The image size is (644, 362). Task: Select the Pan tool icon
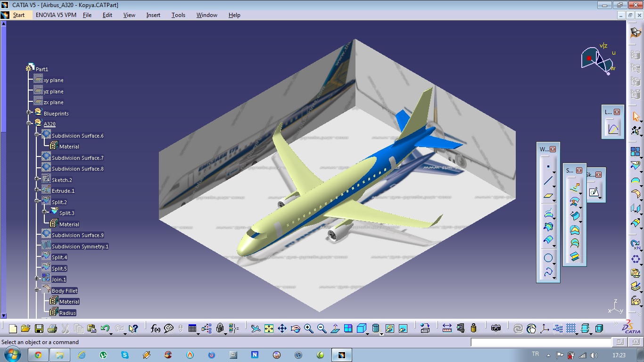pos(282,329)
